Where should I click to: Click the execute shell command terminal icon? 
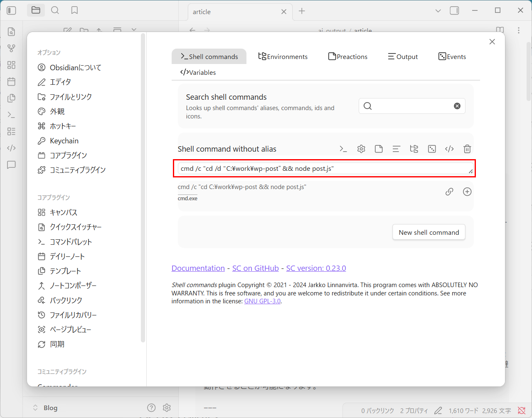[x=343, y=149]
